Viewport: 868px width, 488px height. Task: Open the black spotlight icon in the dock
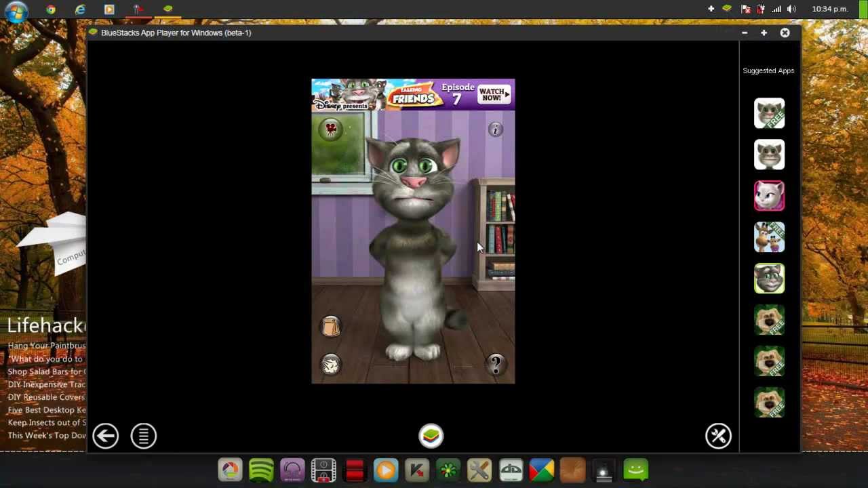pyautogui.click(x=604, y=470)
